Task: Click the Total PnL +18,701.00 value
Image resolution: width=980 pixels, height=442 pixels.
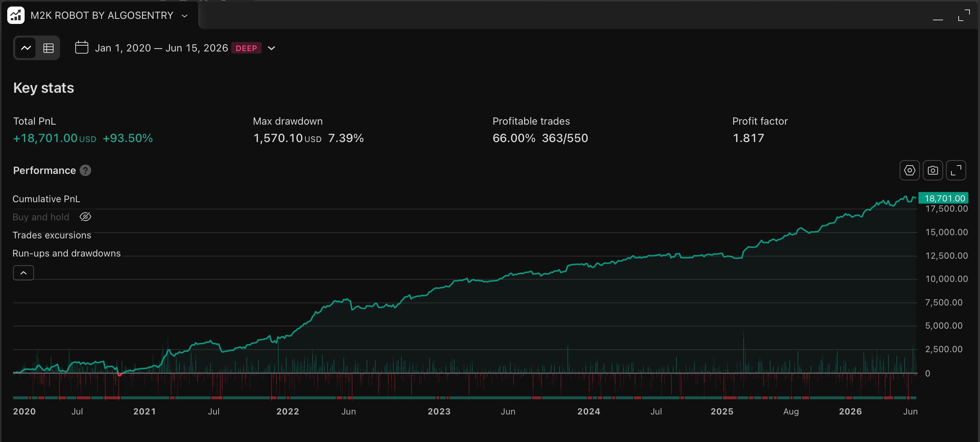Action: click(x=55, y=138)
